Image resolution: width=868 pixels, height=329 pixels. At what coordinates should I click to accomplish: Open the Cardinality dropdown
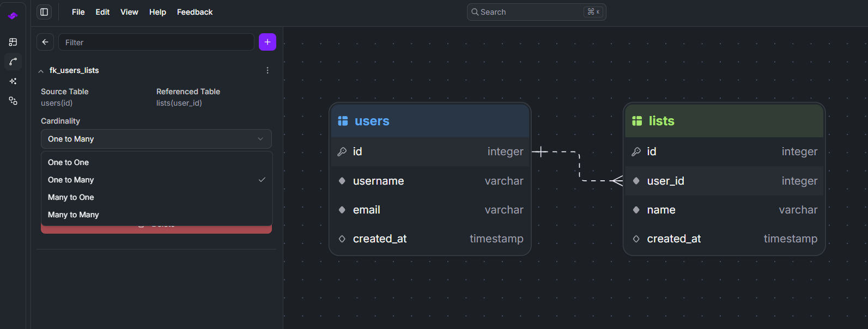tap(156, 139)
